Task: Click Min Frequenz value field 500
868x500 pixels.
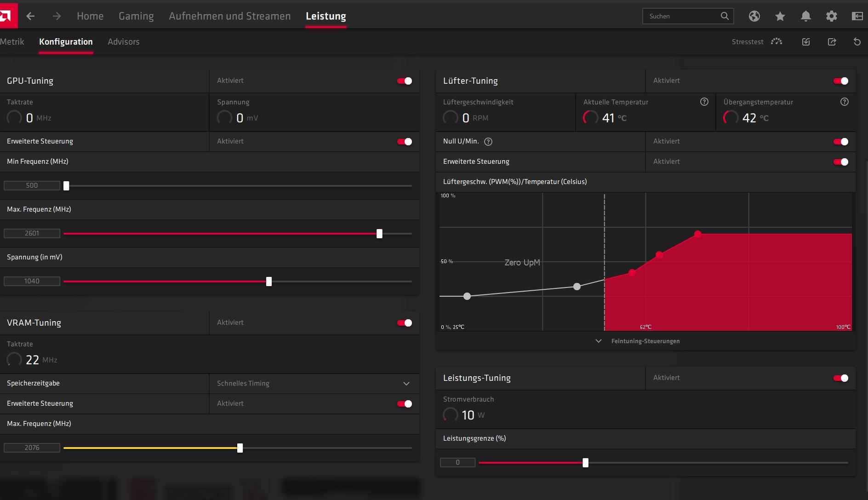Action: point(32,185)
